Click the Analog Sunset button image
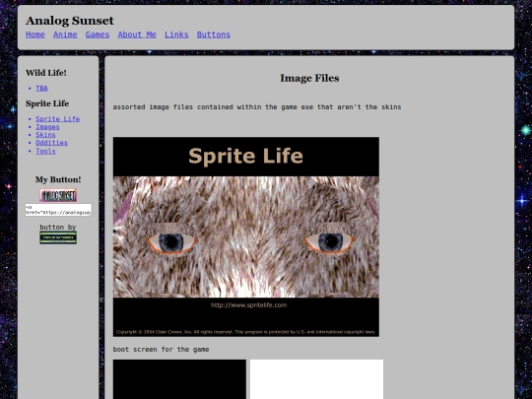This screenshot has width=532, height=399. 58,195
